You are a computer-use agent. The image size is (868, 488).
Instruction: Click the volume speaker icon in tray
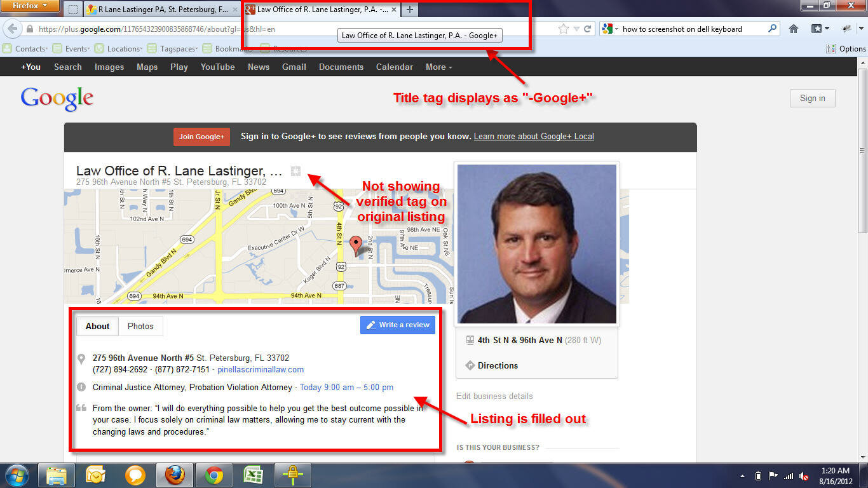click(804, 476)
